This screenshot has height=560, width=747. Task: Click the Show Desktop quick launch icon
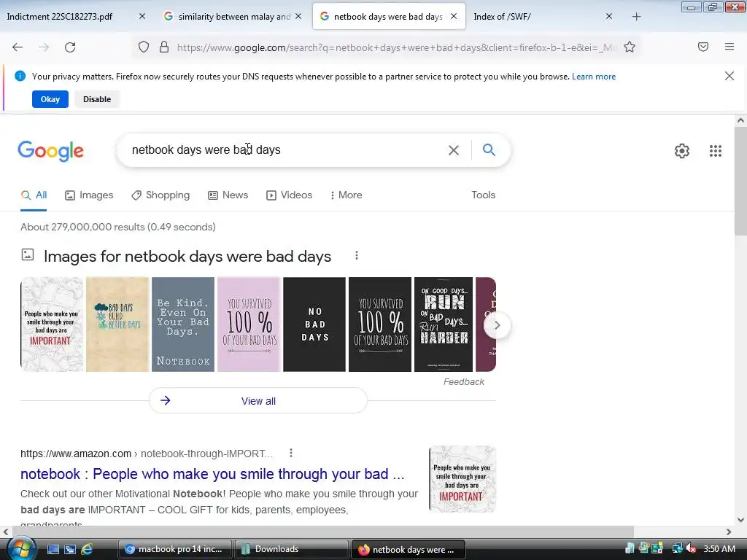(53, 549)
